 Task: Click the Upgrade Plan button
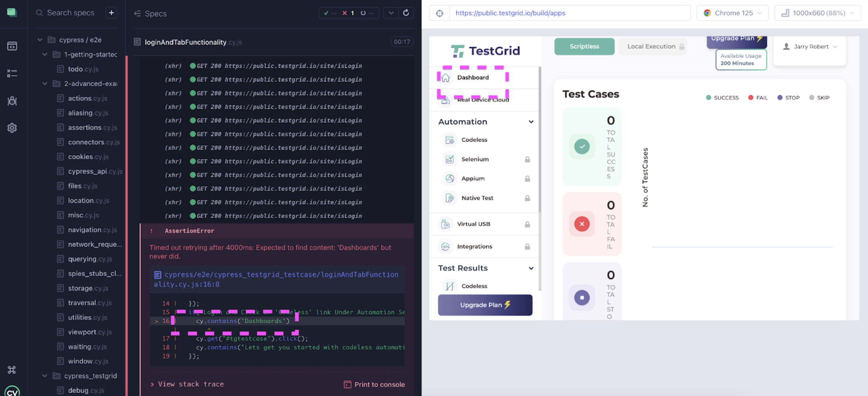(x=485, y=305)
